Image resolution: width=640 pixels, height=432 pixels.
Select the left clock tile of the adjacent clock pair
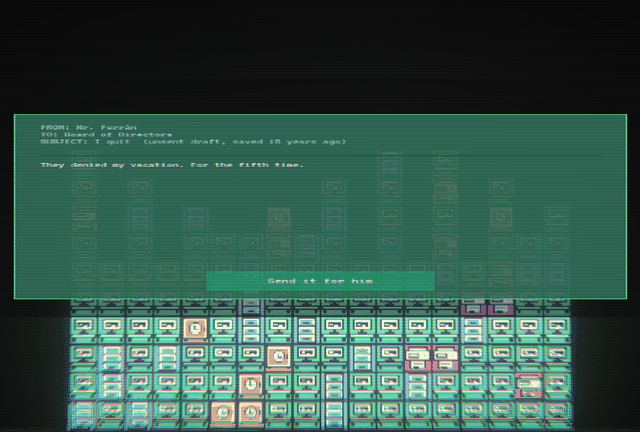[223, 412]
